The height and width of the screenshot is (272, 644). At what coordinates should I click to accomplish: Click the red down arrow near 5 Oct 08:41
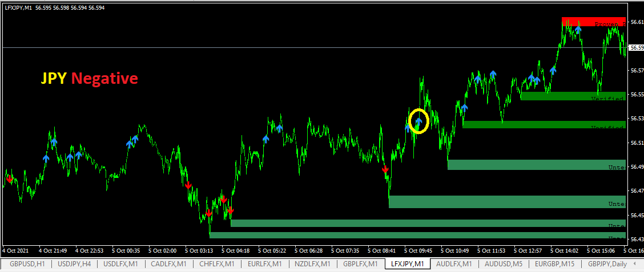[x=385, y=169]
